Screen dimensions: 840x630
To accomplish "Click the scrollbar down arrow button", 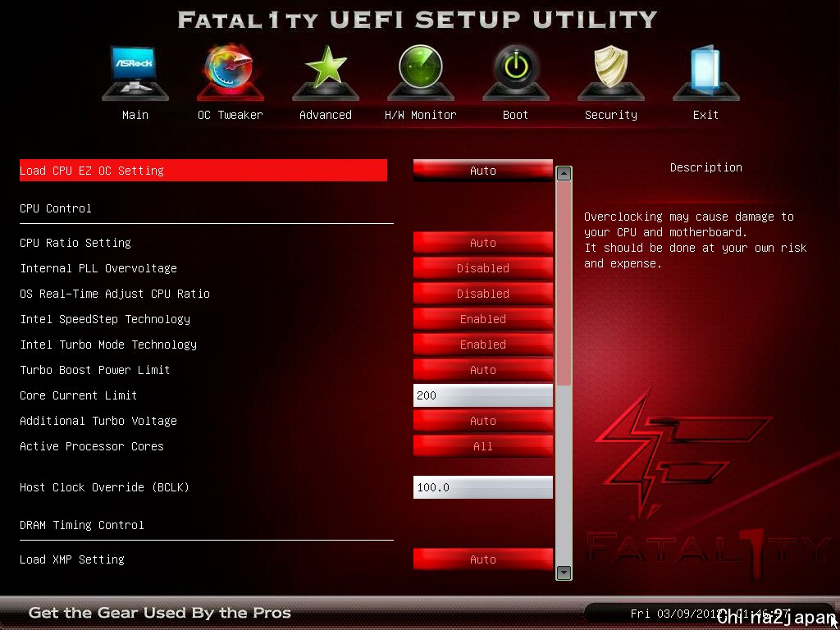I will tap(564, 573).
